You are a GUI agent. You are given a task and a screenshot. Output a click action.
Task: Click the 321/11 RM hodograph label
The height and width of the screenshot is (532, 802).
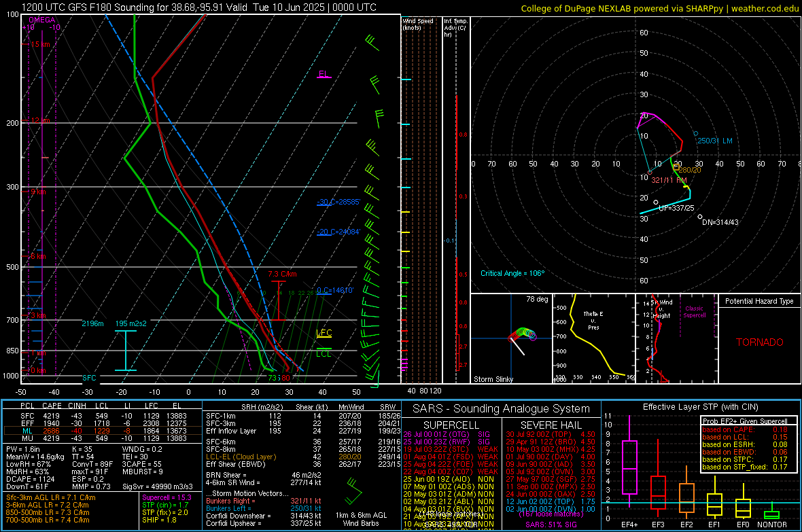(x=669, y=180)
